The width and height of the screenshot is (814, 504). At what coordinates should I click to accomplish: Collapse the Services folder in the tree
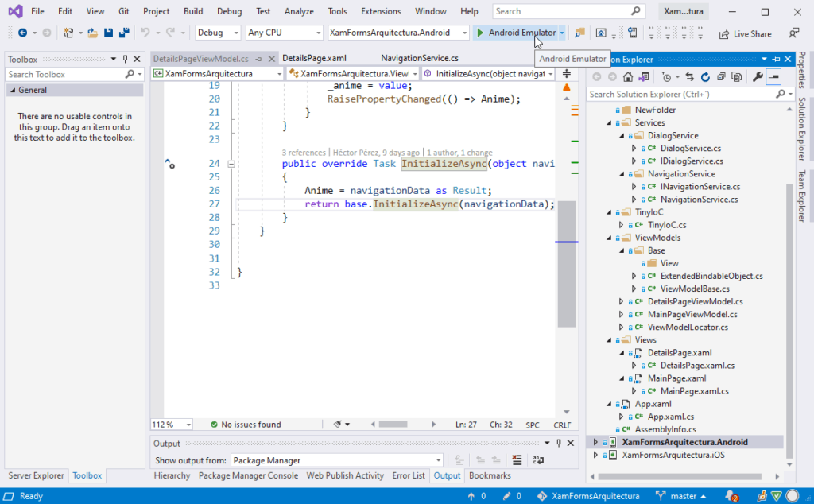coord(610,123)
